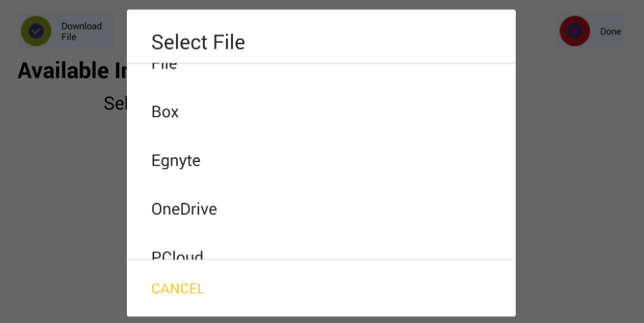Click the Available heading behind the dialog

(x=72, y=71)
